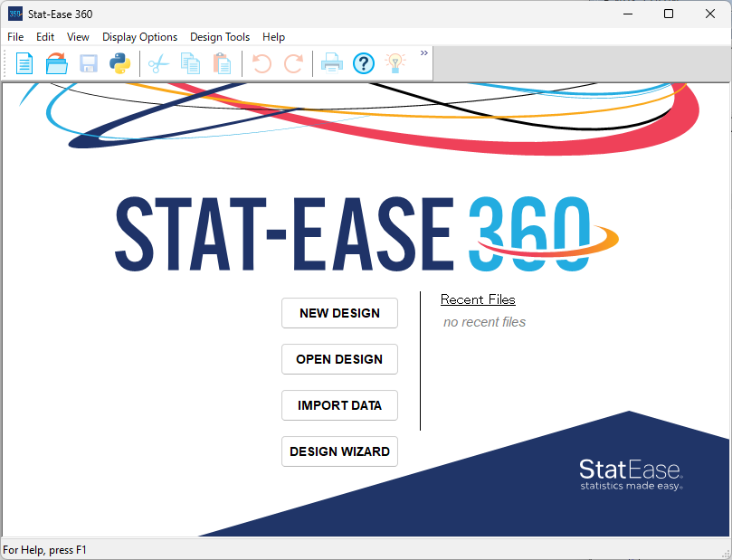Click the Save floppy disk icon

click(88, 63)
